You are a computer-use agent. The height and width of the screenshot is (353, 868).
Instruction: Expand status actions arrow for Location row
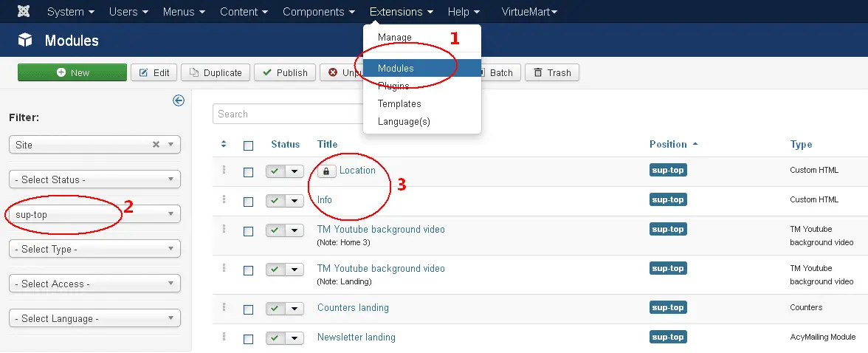[x=295, y=171]
